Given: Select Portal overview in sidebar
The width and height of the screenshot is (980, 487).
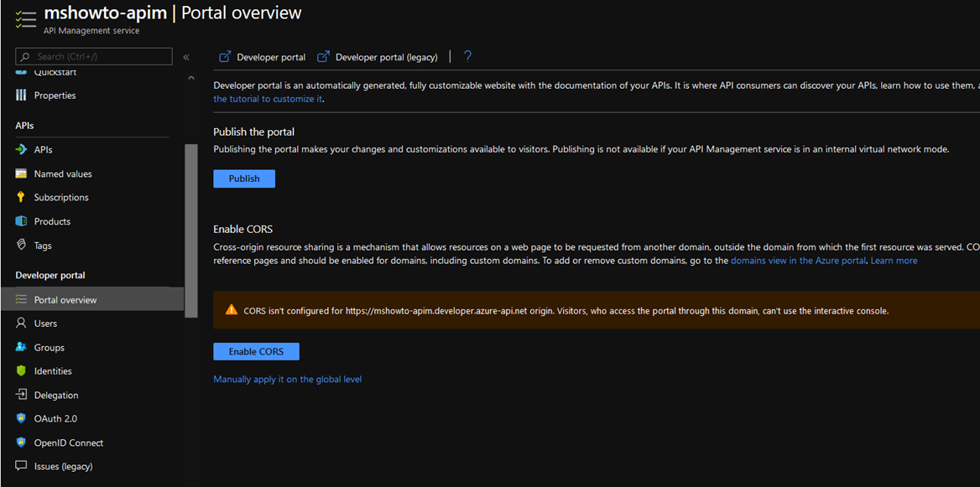Looking at the screenshot, I should (x=92, y=300).
